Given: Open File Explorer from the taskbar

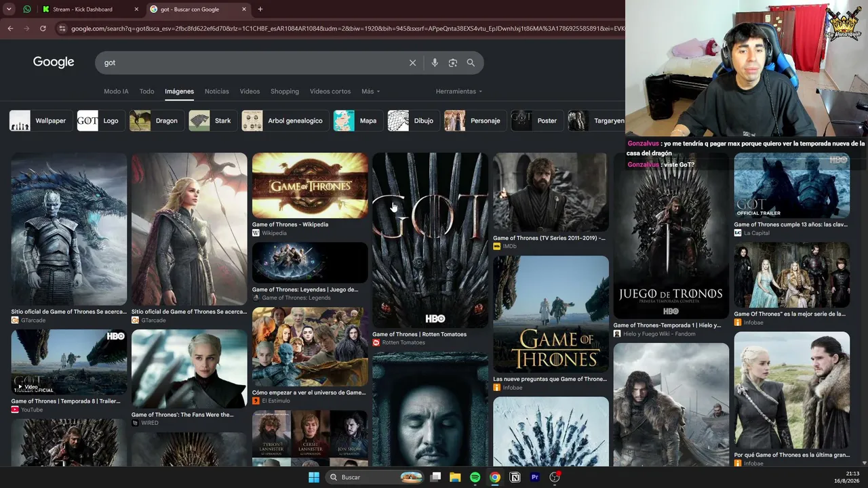Looking at the screenshot, I should click(455, 477).
